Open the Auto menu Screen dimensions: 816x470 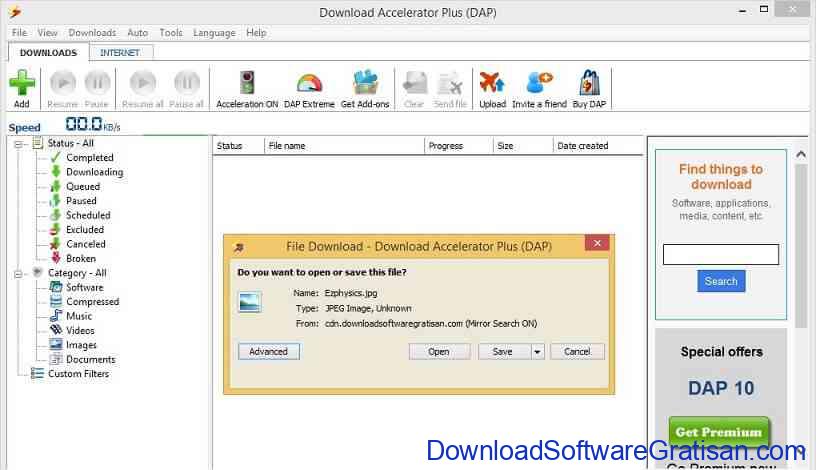tap(137, 33)
